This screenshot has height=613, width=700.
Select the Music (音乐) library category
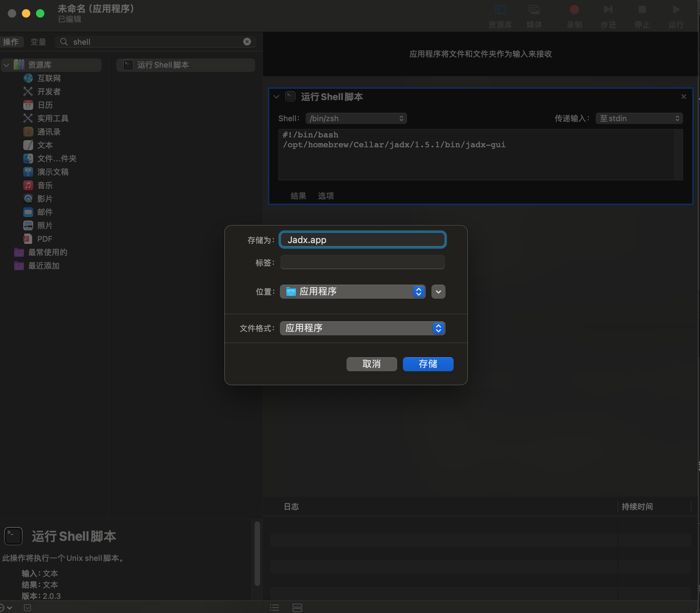click(x=45, y=185)
